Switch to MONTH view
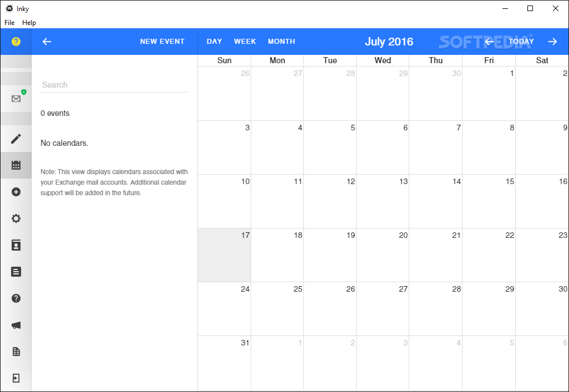The width and height of the screenshot is (569, 392). click(282, 42)
